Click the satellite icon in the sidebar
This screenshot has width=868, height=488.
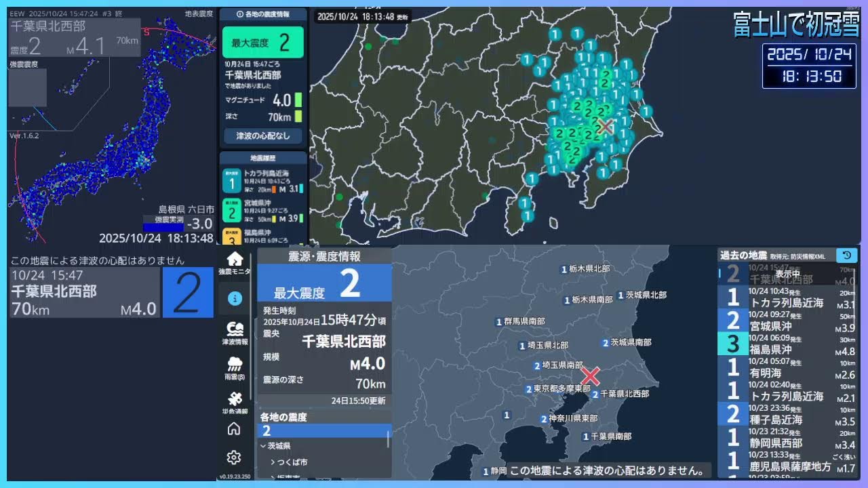[235, 401]
